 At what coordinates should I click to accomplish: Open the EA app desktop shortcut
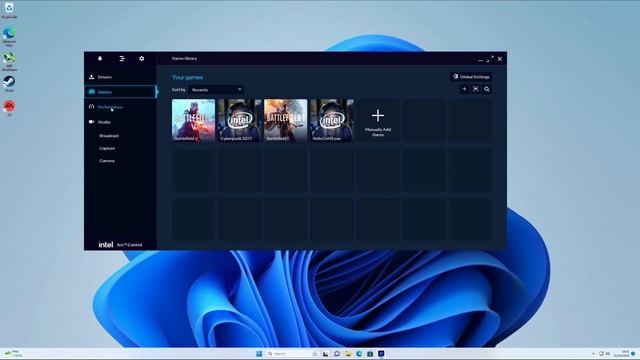(x=9, y=108)
